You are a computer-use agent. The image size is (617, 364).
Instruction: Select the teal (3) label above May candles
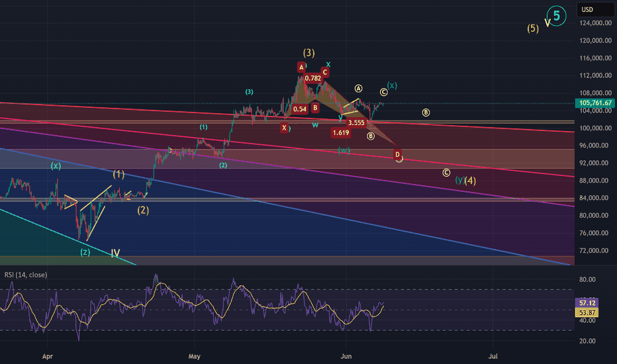(249, 92)
